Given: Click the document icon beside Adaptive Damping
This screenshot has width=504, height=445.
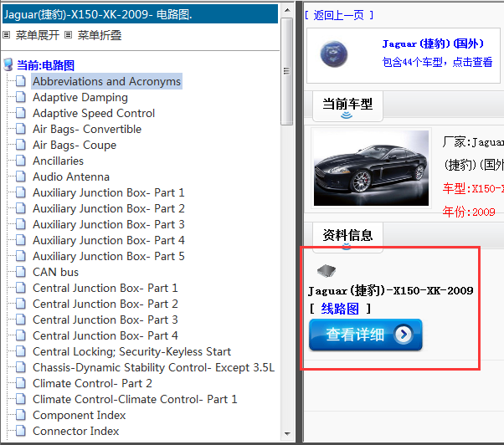Looking at the screenshot, I should pos(21,97).
